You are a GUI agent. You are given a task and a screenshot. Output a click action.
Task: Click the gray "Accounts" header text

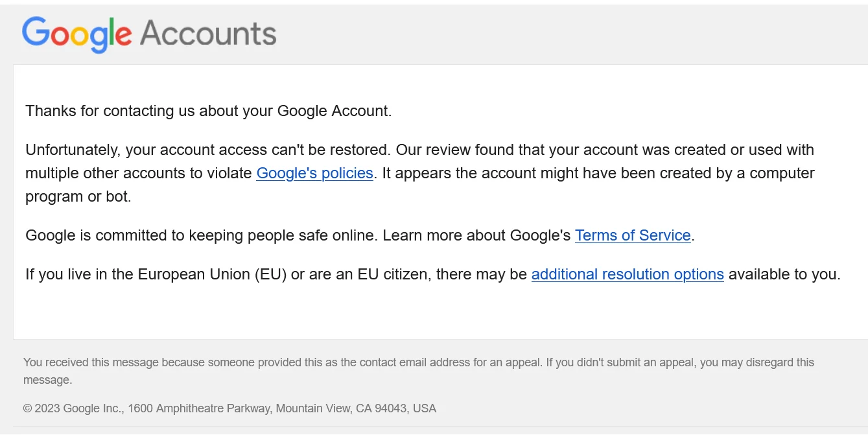coord(208,33)
